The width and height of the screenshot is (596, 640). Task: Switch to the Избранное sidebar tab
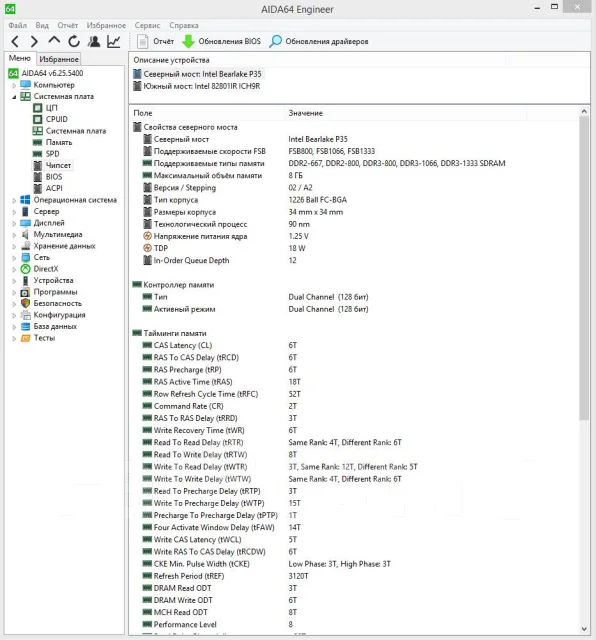coord(59,59)
